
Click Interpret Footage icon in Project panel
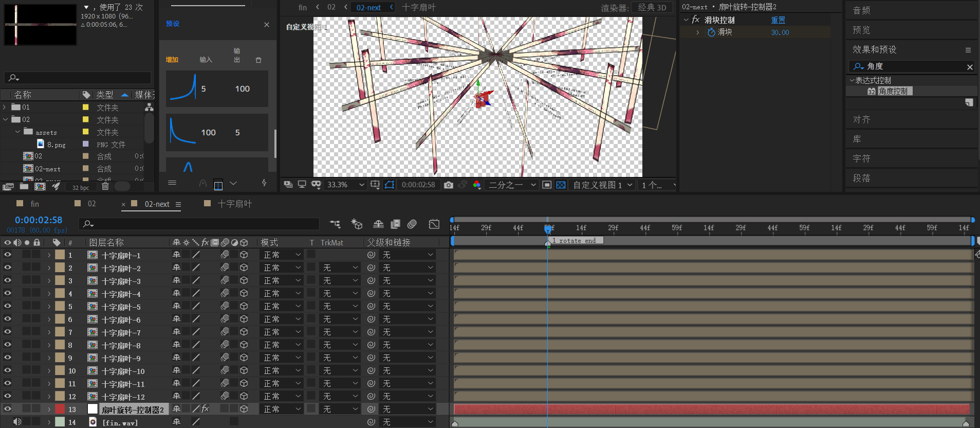pos(8,187)
